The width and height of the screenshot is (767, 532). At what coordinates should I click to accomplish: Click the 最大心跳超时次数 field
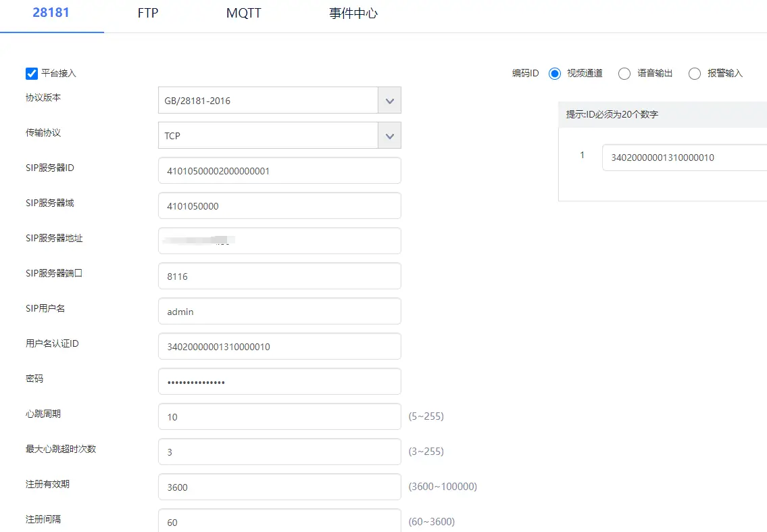pos(280,452)
